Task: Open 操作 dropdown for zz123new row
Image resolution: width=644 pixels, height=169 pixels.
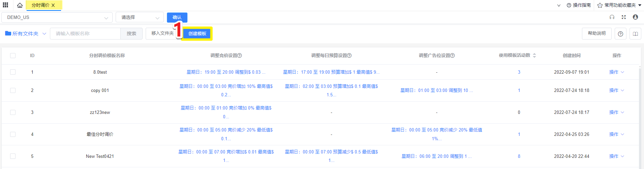Action: (x=617, y=112)
